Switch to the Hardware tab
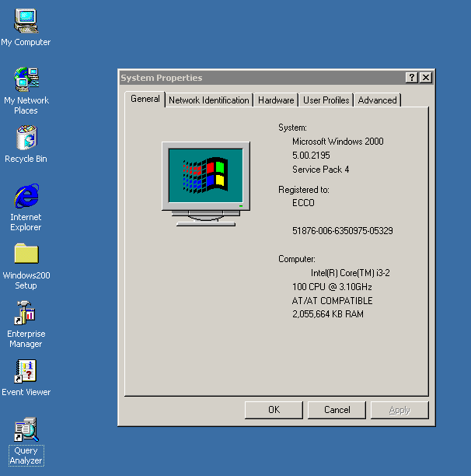The image size is (471, 476). (276, 100)
